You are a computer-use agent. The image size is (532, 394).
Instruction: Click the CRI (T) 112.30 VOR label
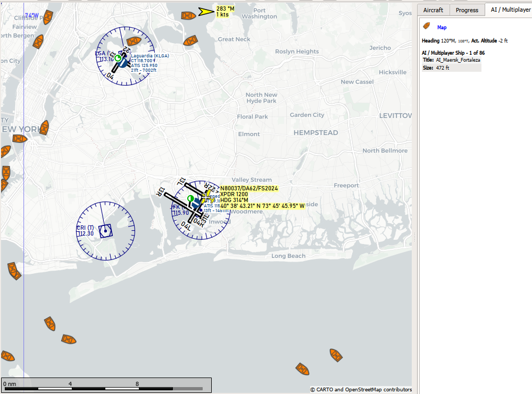click(85, 231)
